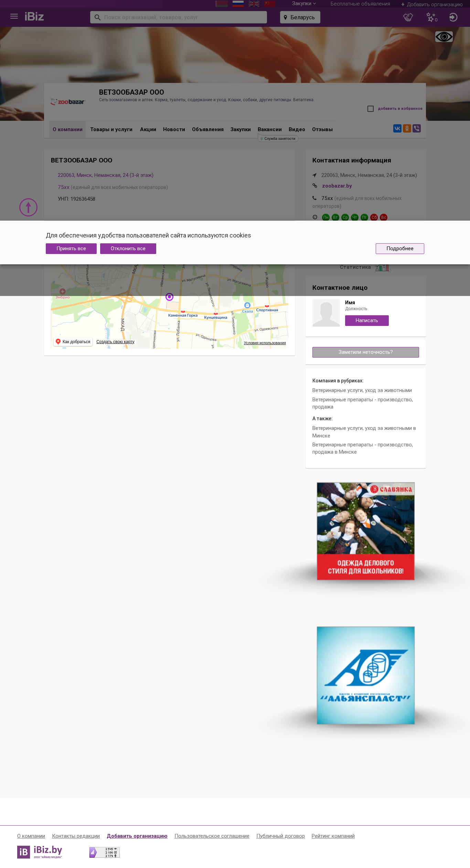Image resolution: width=470 pixels, height=868 pixels.
Task: Select the Объявления tab
Action: tap(208, 129)
